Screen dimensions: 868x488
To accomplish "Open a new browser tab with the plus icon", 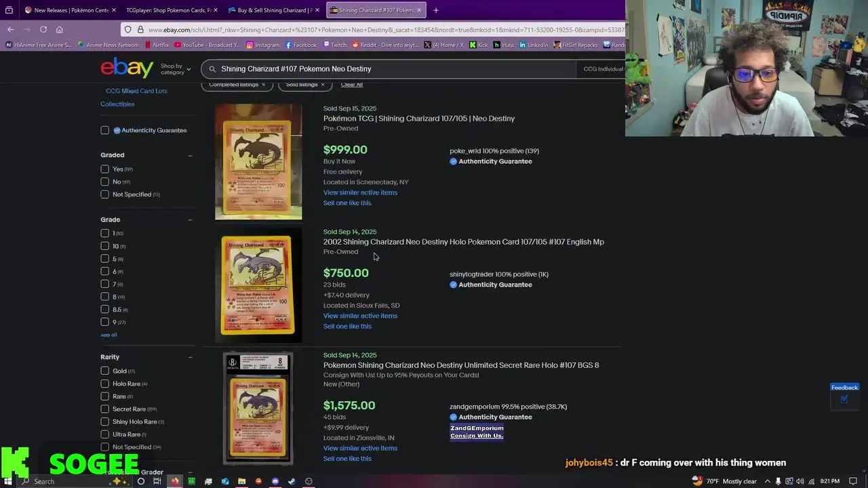I will (x=436, y=10).
